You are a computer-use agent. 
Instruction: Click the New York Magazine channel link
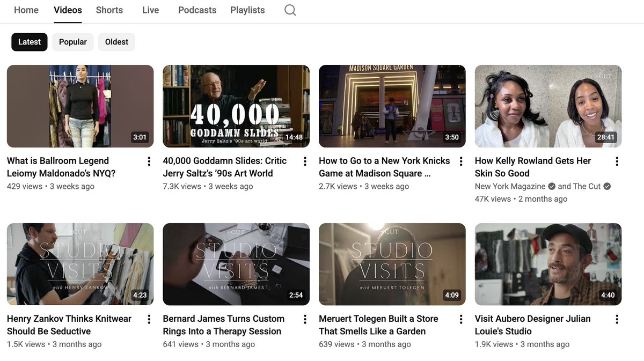tap(510, 187)
